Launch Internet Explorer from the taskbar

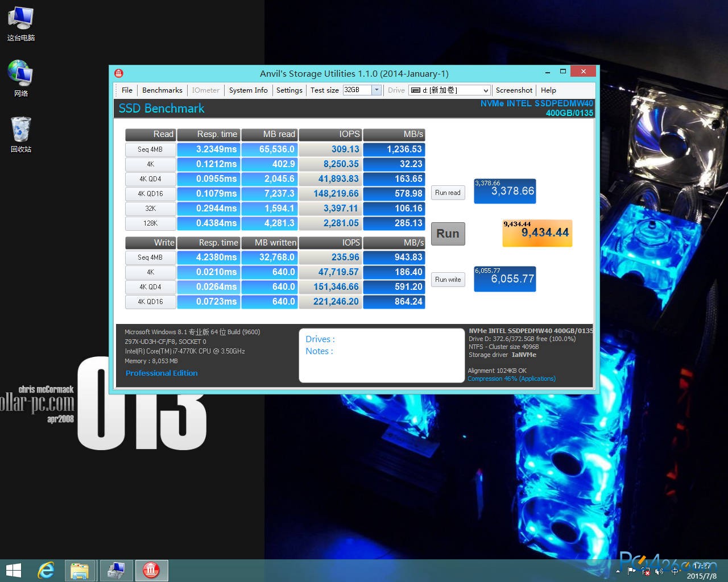point(45,570)
